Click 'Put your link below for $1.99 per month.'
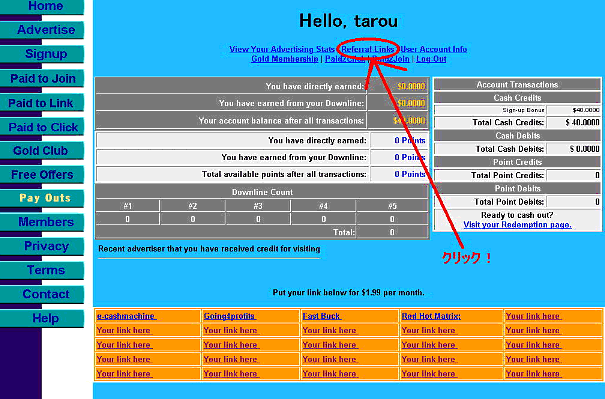This screenshot has width=605, height=399. [x=348, y=292]
